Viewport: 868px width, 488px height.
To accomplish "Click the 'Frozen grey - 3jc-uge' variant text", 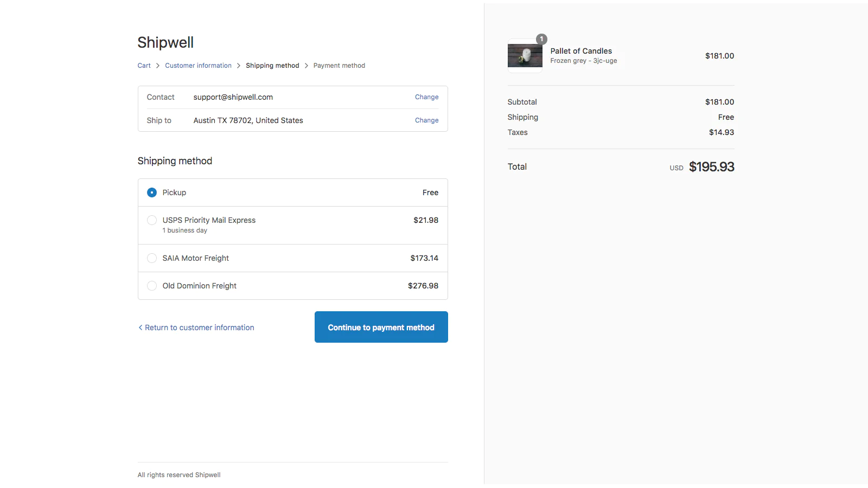I will point(584,61).
